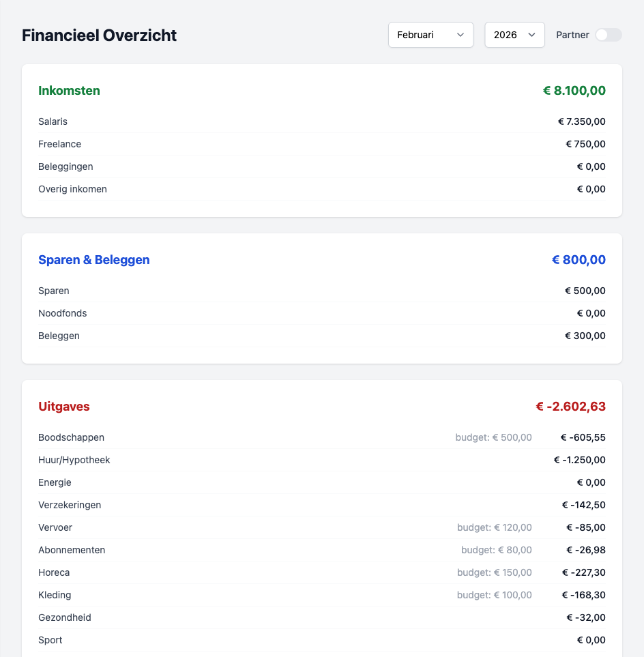
Task: Open the Februari month dropdown
Action: click(430, 35)
